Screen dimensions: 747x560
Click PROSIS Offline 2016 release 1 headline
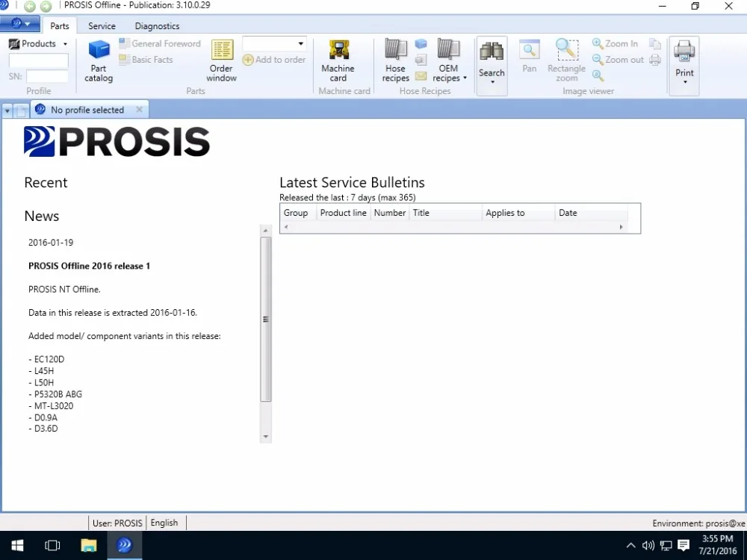coord(89,266)
